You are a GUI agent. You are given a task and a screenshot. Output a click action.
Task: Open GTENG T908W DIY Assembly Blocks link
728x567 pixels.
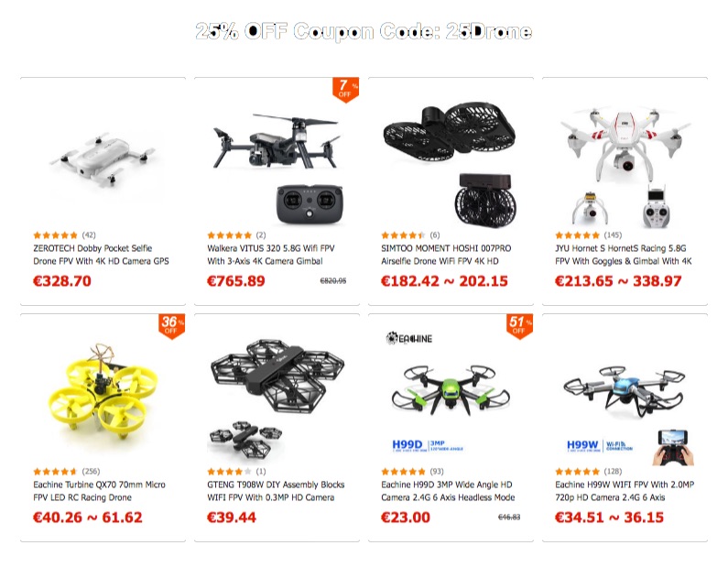(276, 491)
